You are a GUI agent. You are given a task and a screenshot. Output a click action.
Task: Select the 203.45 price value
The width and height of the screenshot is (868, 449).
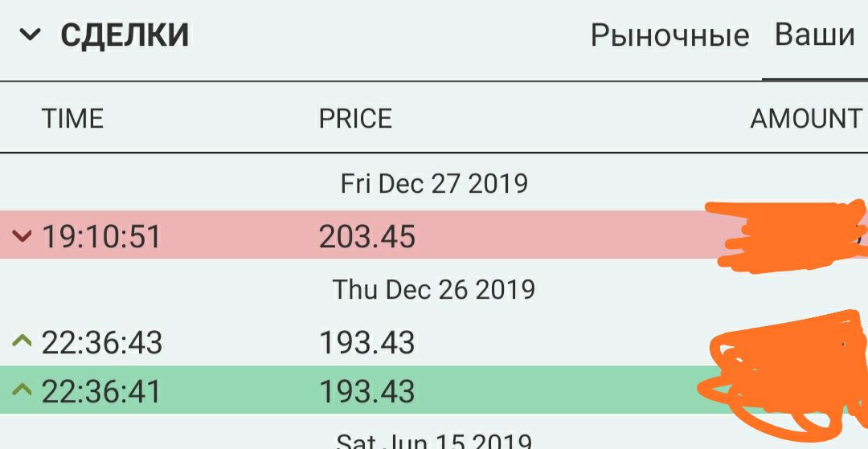point(367,237)
